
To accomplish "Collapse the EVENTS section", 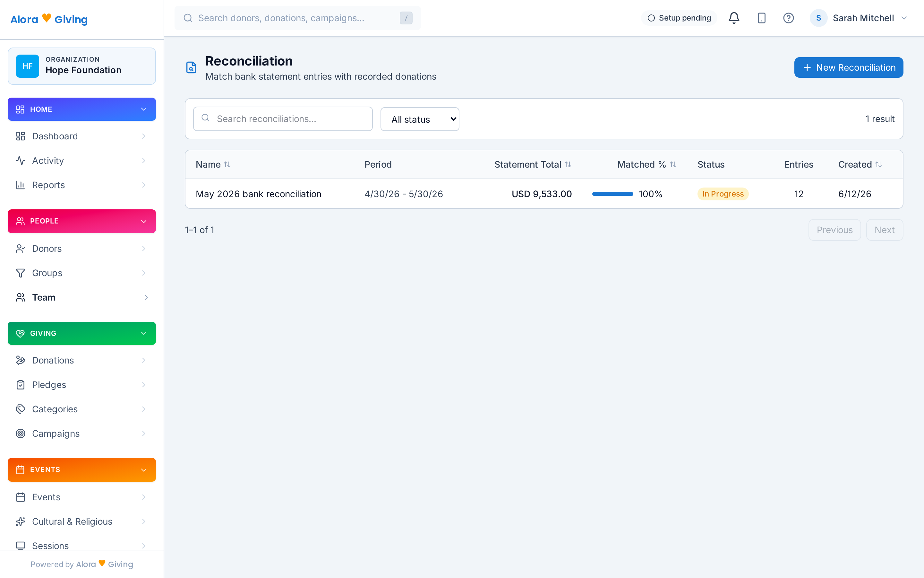I will point(82,470).
